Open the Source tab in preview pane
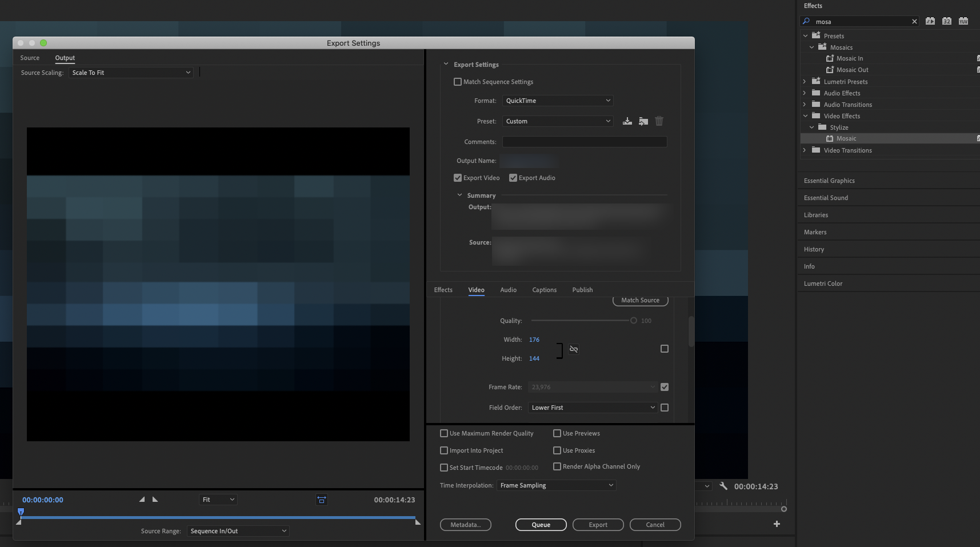The height and width of the screenshot is (547, 980). coord(30,58)
